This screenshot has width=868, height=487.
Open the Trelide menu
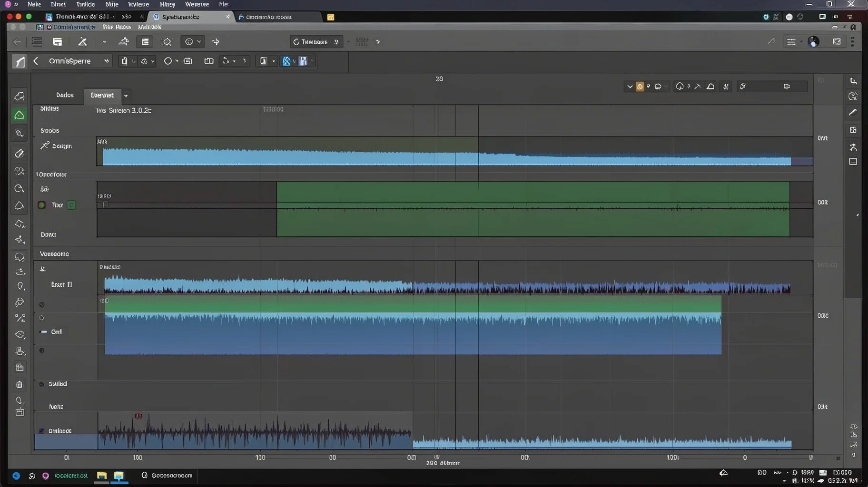point(85,4)
